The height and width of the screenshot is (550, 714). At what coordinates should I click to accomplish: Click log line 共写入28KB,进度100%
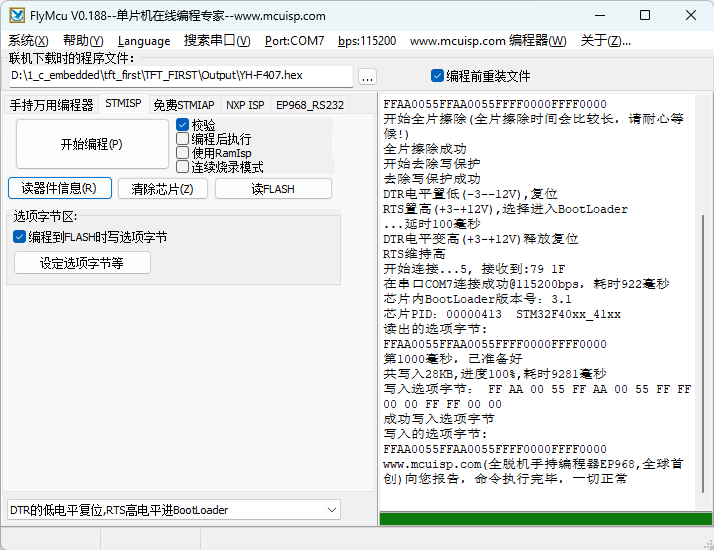tap(495, 374)
